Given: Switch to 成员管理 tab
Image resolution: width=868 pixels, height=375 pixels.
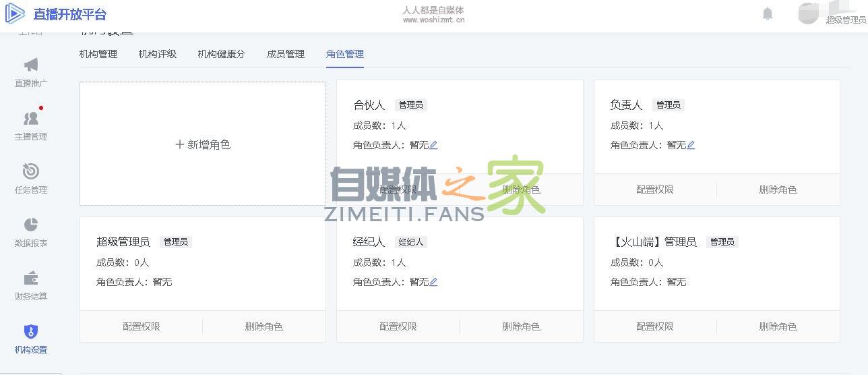Looking at the screenshot, I should [x=286, y=54].
